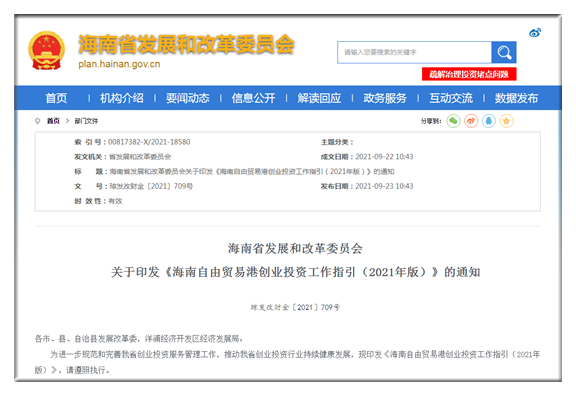
Task: Focus the keyword search input field
Action: coord(414,53)
